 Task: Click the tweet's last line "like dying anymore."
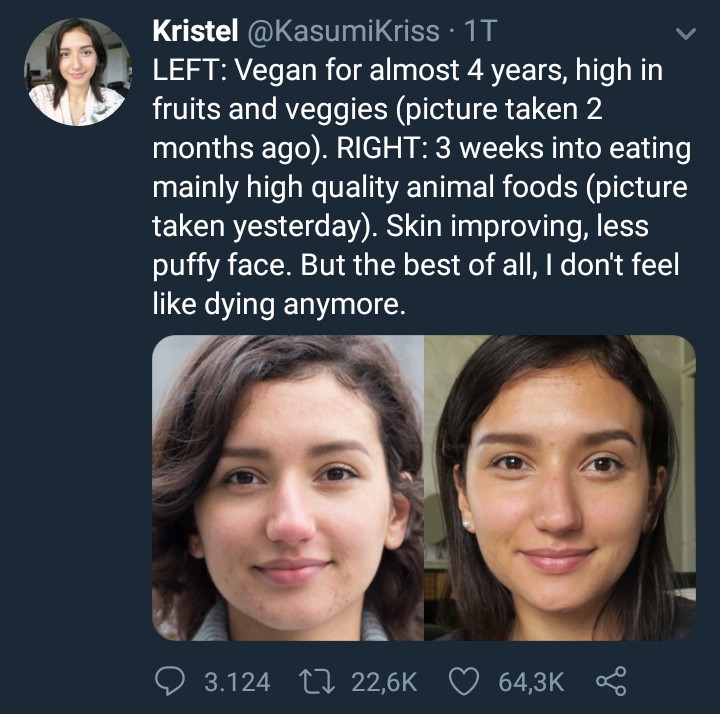click(x=279, y=303)
